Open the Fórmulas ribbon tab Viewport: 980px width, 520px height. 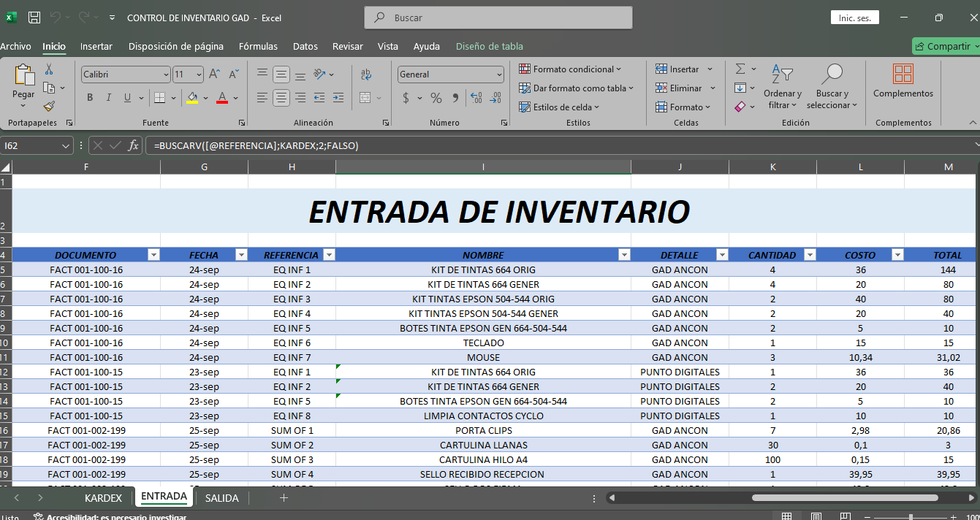click(x=258, y=46)
